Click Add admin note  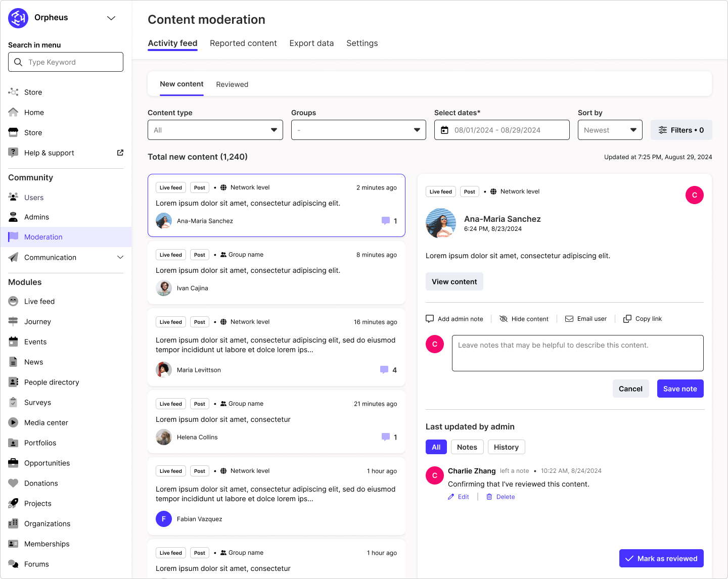(x=454, y=319)
